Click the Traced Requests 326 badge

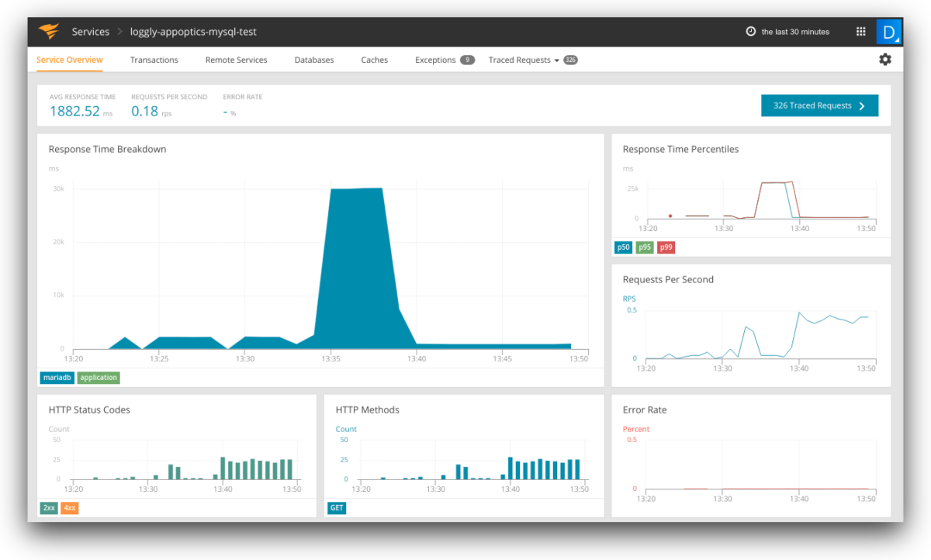570,60
